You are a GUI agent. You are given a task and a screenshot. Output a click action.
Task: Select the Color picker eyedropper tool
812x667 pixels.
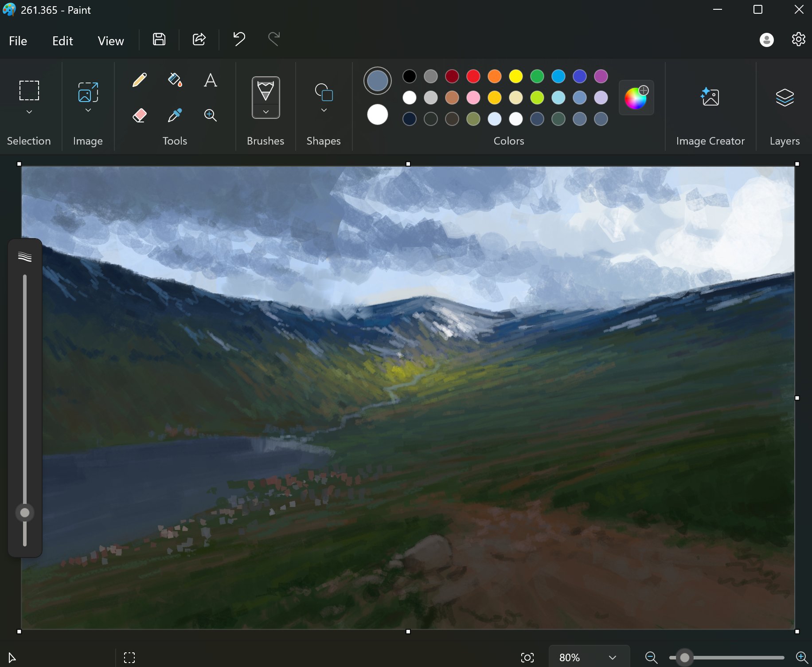[x=175, y=115]
